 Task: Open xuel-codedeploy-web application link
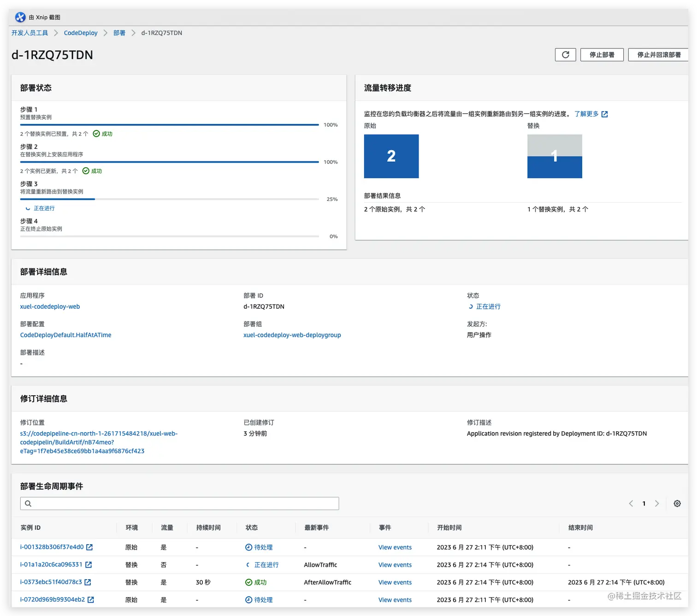click(x=50, y=307)
